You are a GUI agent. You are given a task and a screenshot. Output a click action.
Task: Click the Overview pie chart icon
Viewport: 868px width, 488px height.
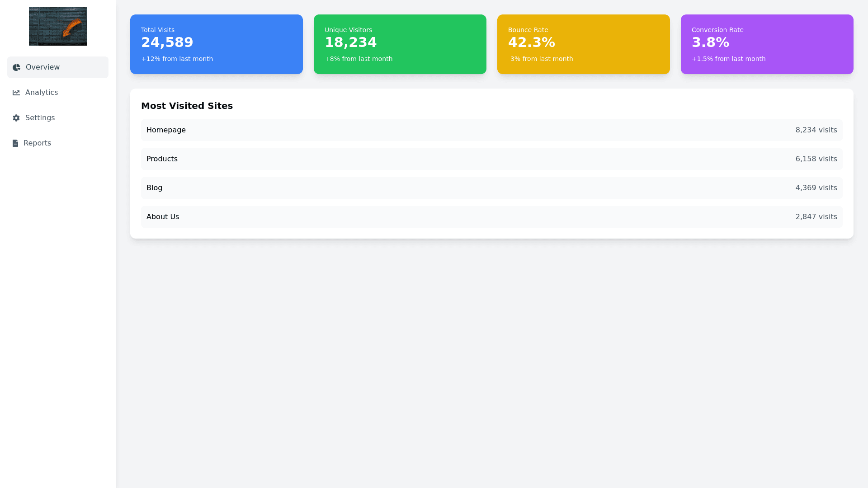[x=16, y=67]
